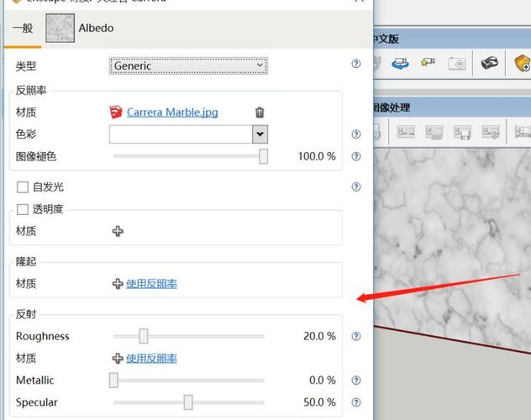The height and width of the screenshot is (420, 531).
Task: Delete the Carrera Marble.jpg albedo texture with trash icon
Action: point(260,112)
